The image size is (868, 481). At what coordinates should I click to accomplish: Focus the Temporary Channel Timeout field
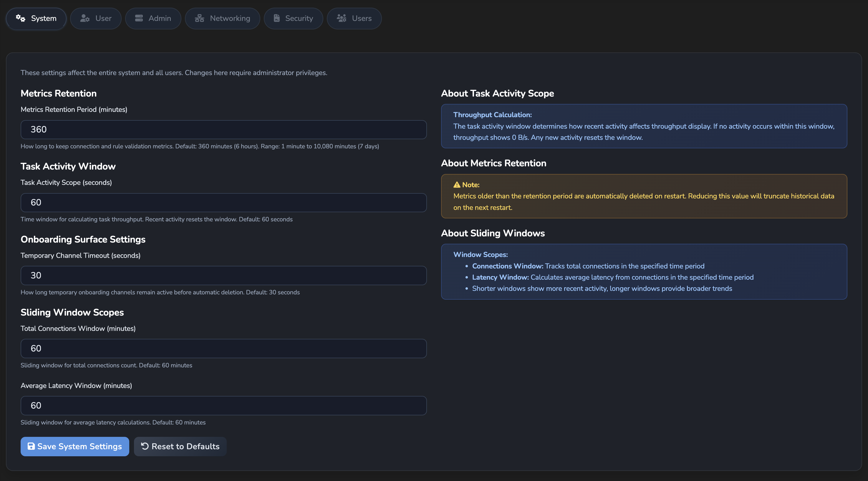223,276
